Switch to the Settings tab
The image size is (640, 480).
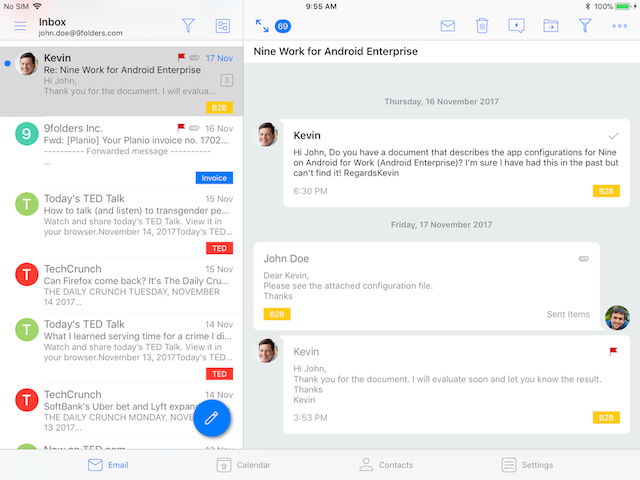527,465
